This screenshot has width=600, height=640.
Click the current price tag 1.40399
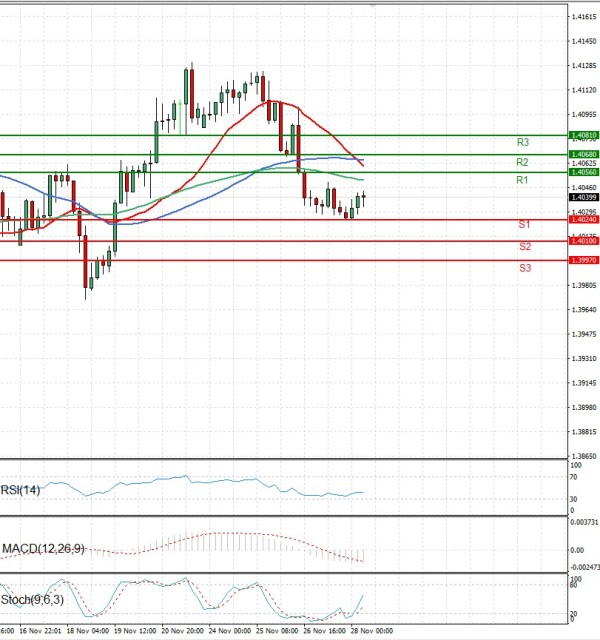pos(583,198)
